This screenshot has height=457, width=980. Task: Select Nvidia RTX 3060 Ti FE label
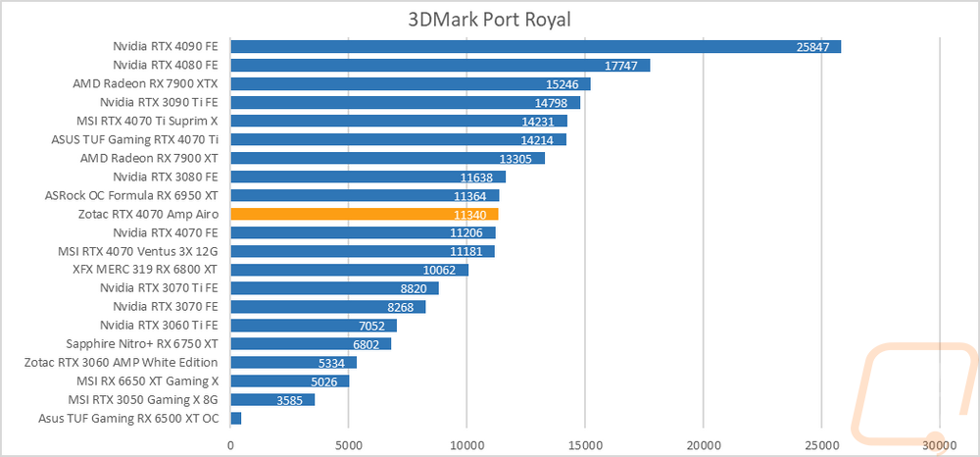[x=160, y=325]
